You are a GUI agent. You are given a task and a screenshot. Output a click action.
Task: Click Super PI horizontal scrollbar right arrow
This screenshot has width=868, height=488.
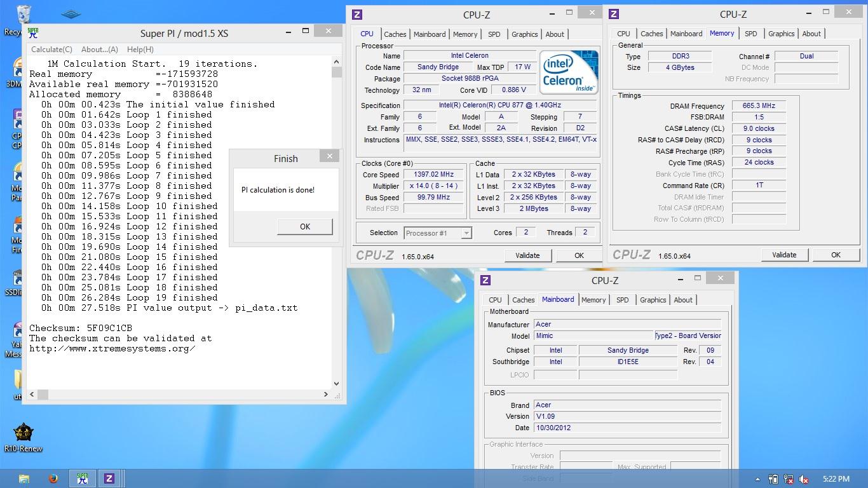tap(326, 394)
